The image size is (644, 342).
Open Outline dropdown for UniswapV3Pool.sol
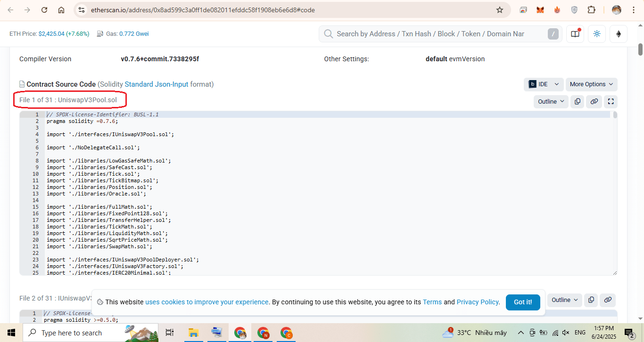click(x=551, y=101)
